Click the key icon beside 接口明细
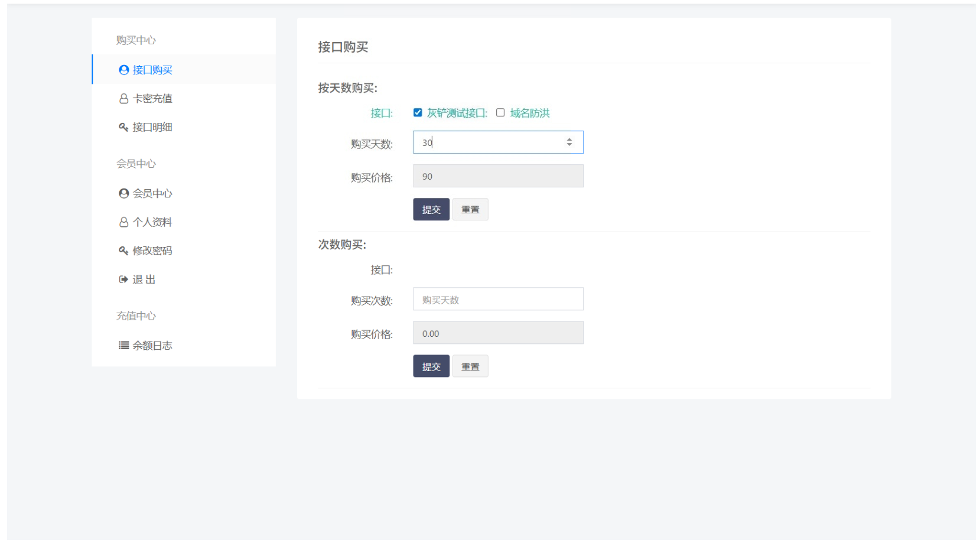The width and height of the screenshot is (980, 543). (123, 127)
